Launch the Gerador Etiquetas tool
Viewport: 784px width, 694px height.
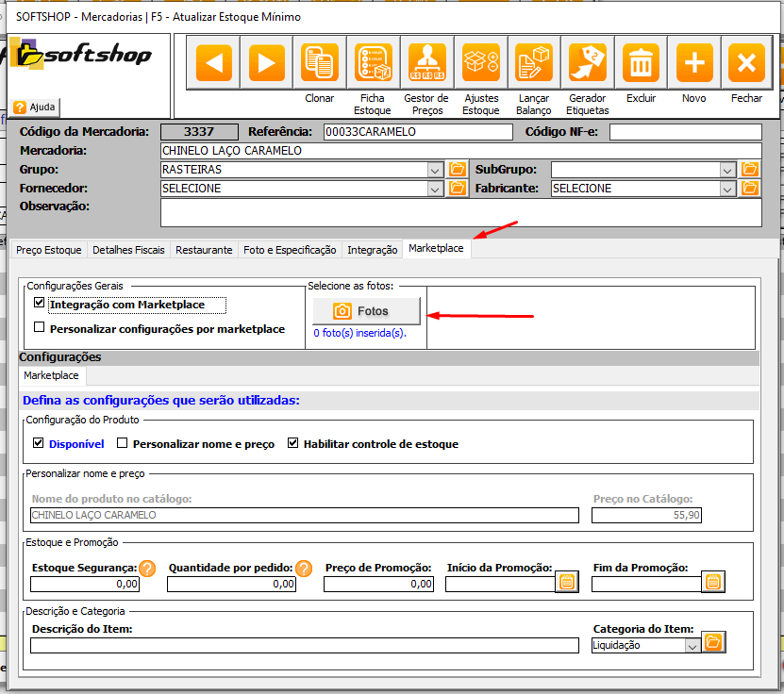588,63
